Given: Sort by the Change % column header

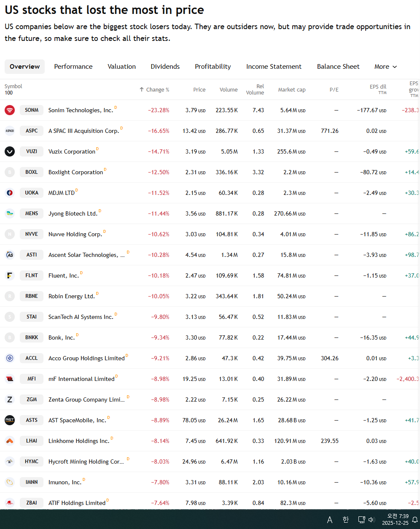Looking at the screenshot, I should pos(154,89).
